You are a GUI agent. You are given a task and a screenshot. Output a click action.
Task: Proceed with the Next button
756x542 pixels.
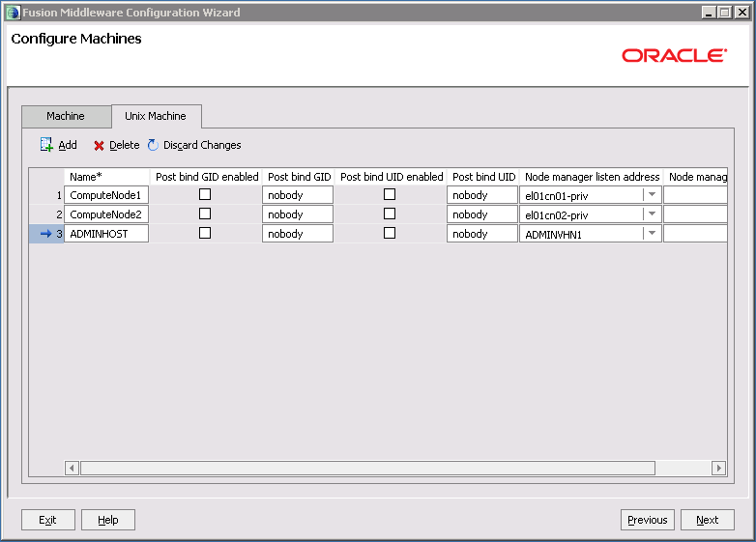click(x=708, y=520)
